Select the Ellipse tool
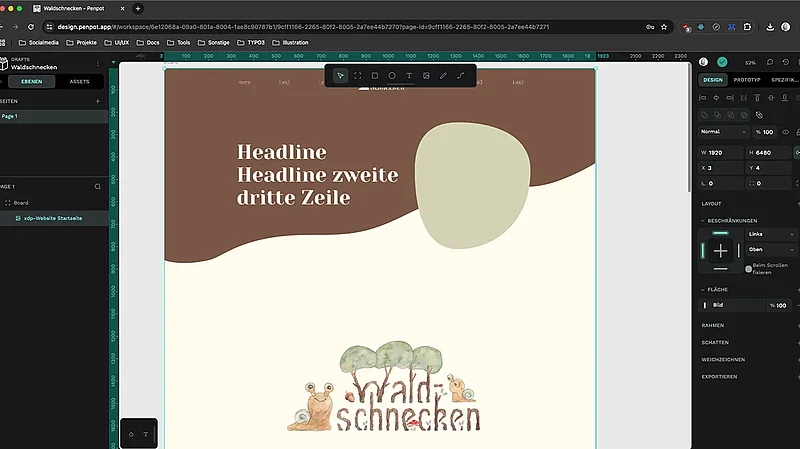 tap(392, 76)
